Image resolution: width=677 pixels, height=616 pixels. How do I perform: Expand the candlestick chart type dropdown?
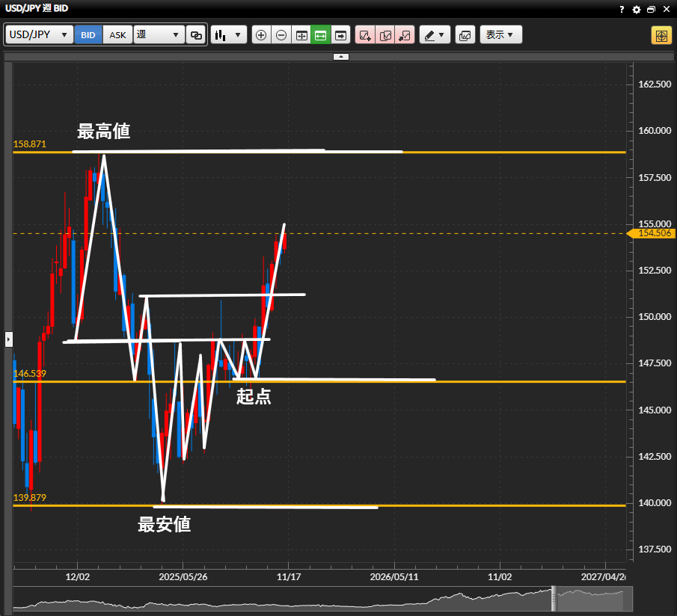point(228,35)
